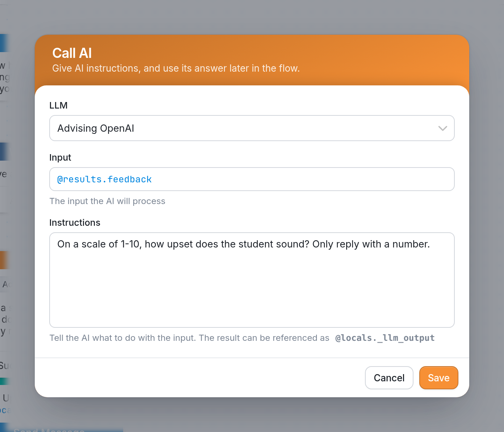The image size is (504, 432).
Task: Click the Input field label
Action: [x=60, y=157]
